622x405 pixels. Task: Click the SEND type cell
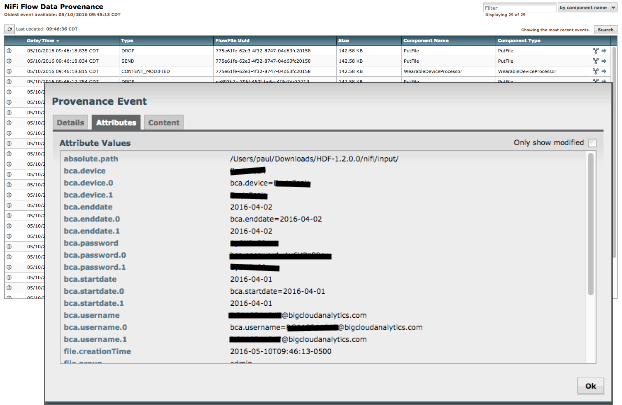[x=127, y=61]
